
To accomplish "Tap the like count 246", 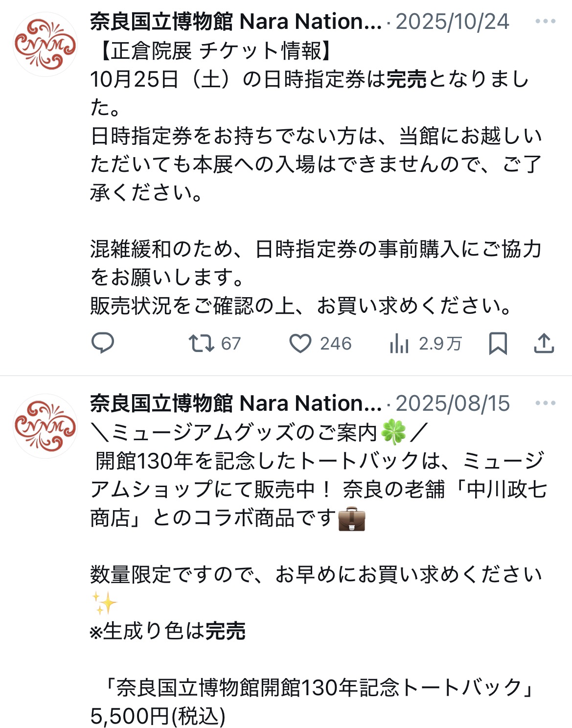I will coord(336,344).
